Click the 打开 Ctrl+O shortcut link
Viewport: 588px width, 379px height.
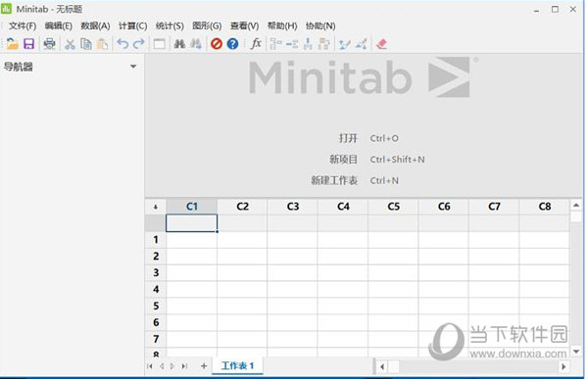click(x=368, y=138)
